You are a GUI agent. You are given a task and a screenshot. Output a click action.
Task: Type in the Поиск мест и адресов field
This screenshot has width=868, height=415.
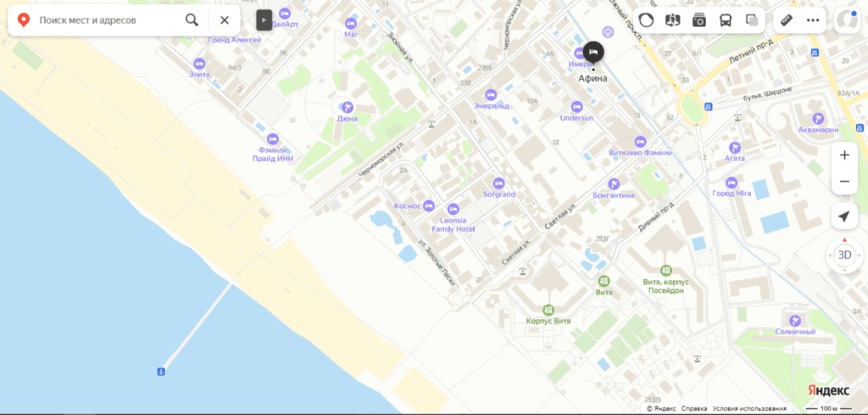click(106, 20)
